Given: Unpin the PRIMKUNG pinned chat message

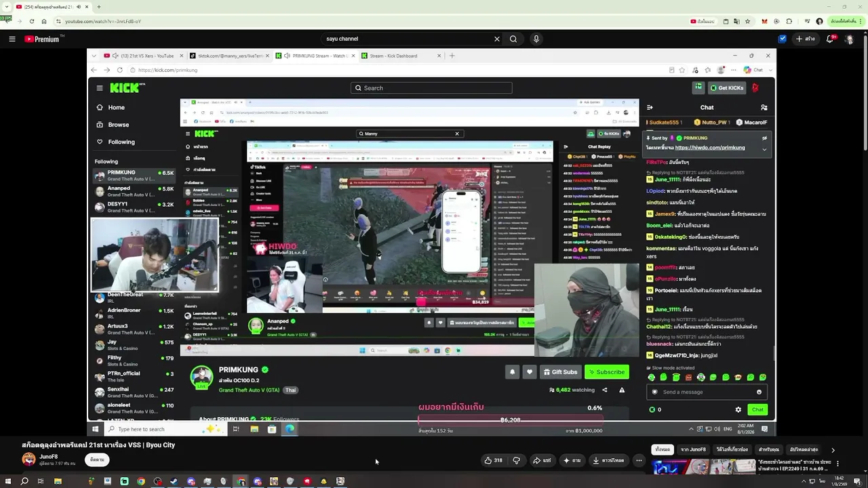Looking at the screenshot, I should point(764,138).
